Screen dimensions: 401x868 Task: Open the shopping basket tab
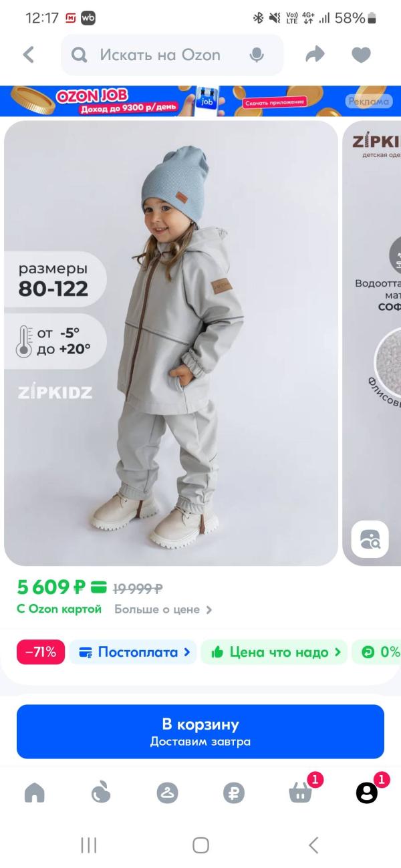pos(300,792)
